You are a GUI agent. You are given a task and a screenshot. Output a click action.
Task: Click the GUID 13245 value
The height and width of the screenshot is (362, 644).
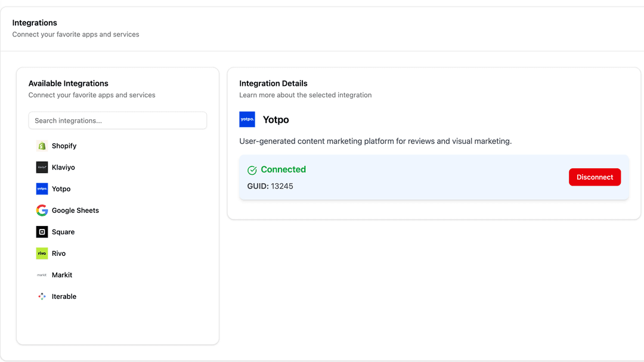(x=281, y=186)
